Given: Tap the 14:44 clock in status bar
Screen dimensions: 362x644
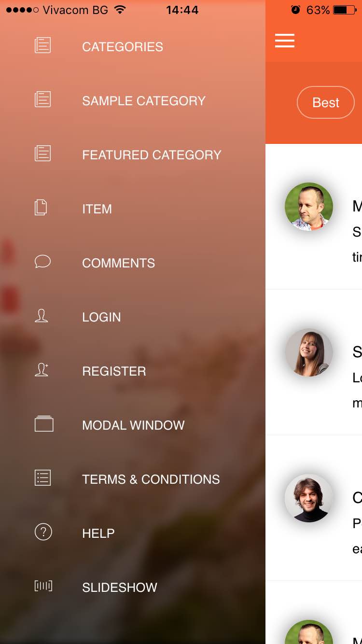Looking at the screenshot, I should click(x=182, y=10).
